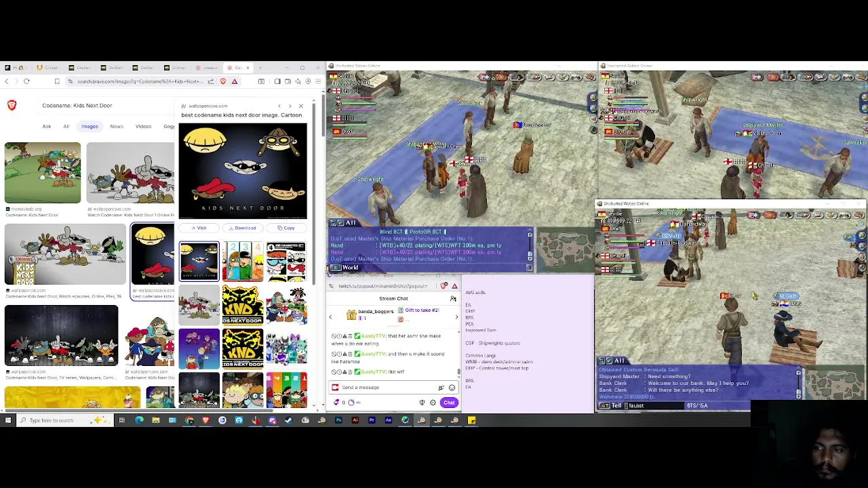Open Brave Rewards triangle icon in address bar

coord(235,81)
